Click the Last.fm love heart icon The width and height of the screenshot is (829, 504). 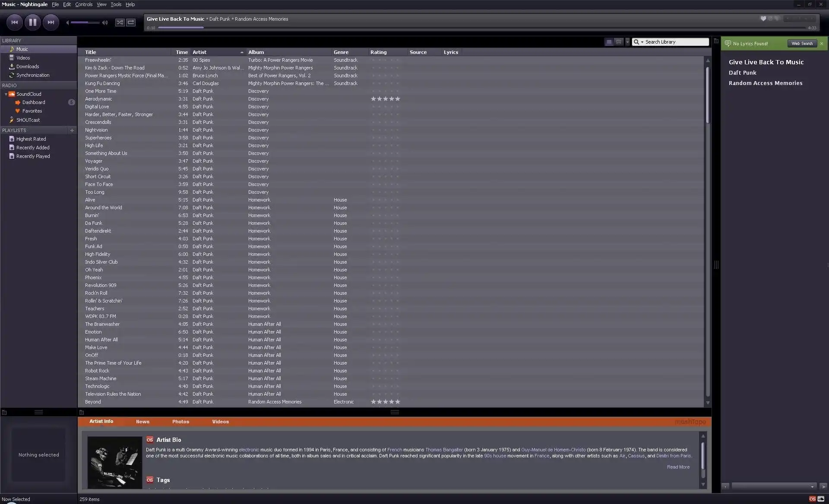763,19
